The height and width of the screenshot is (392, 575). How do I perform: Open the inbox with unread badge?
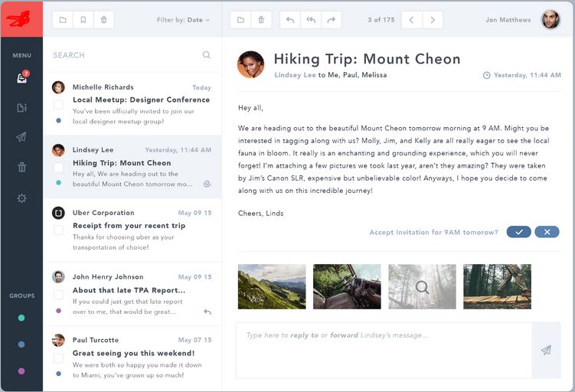tap(21, 78)
